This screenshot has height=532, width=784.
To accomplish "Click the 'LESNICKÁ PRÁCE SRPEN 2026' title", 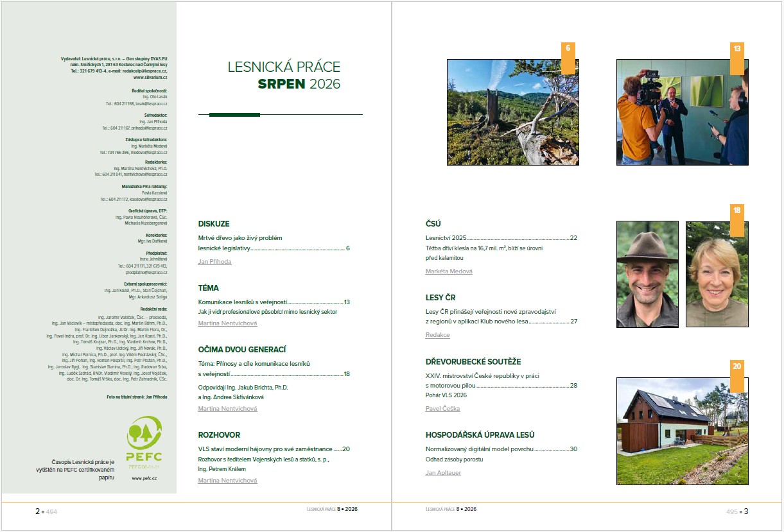I will pos(284,75).
